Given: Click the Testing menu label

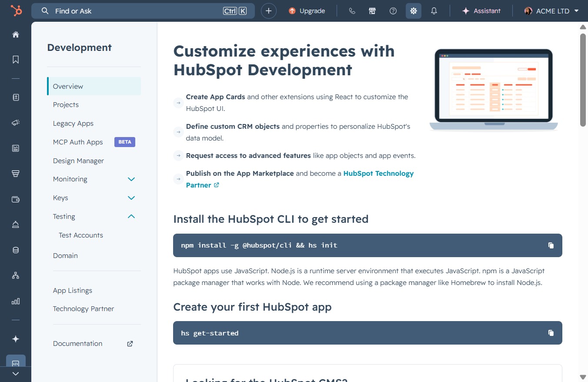Looking at the screenshot, I should [64, 217].
